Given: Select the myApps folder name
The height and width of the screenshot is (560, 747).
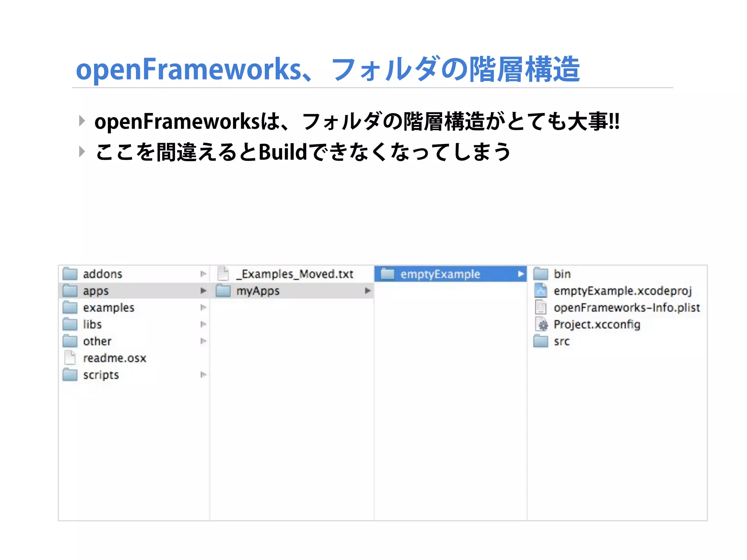Looking at the screenshot, I should click(258, 291).
